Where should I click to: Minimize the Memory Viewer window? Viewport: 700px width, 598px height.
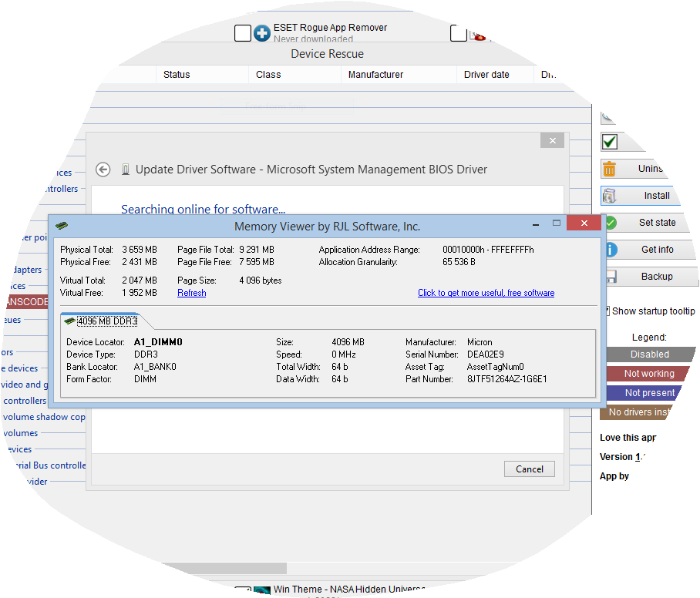(x=536, y=224)
